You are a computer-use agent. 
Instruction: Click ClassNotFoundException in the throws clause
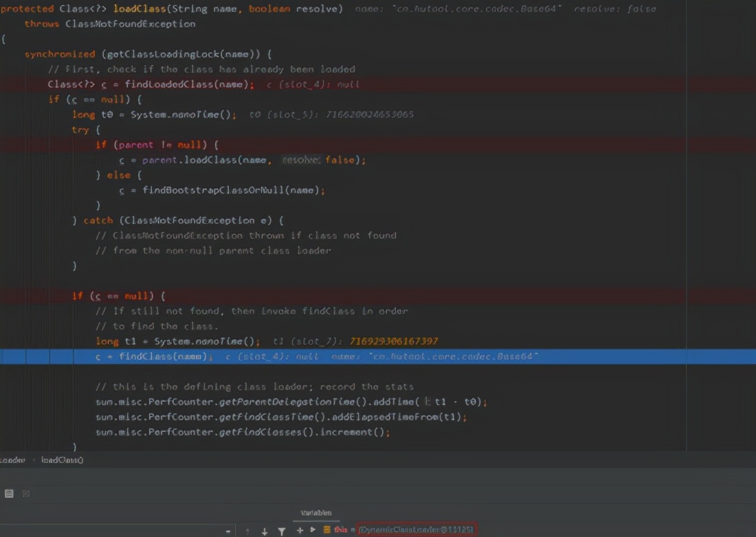click(x=130, y=23)
